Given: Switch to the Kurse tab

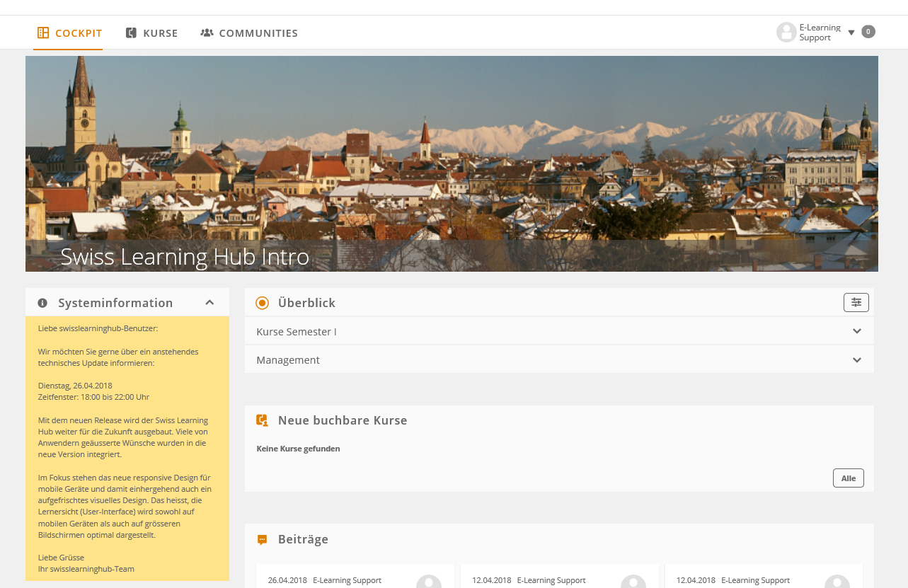Looking at the screenshot, I should [160, 33].
